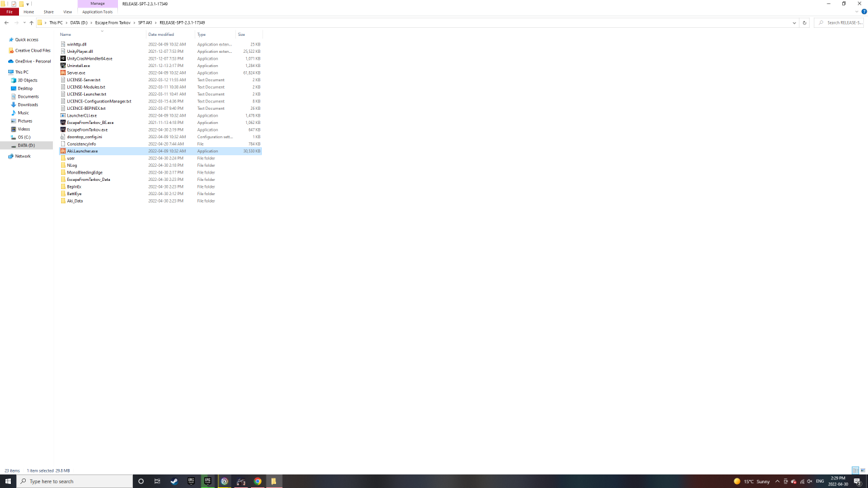Select the EscapeFromTarkov.exe icon

click(63, 129)
